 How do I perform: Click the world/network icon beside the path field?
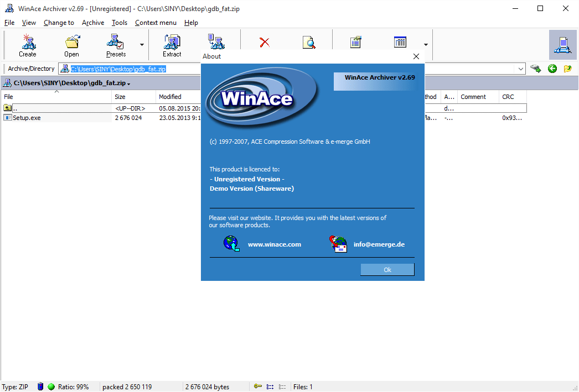tap(535, 69)
